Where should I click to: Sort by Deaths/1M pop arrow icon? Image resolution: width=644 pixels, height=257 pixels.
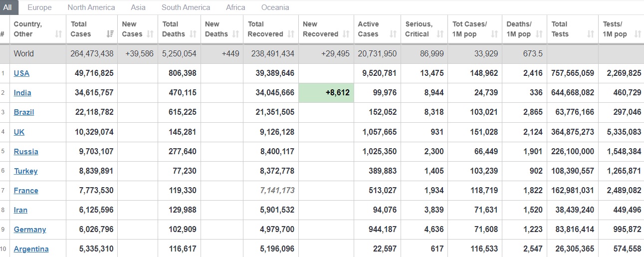(539, 34)
